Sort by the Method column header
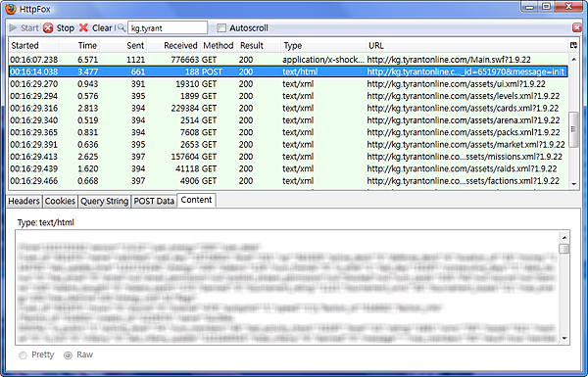Image resolution: width=588 pixels, height=377 pixels. pos(219,45)
